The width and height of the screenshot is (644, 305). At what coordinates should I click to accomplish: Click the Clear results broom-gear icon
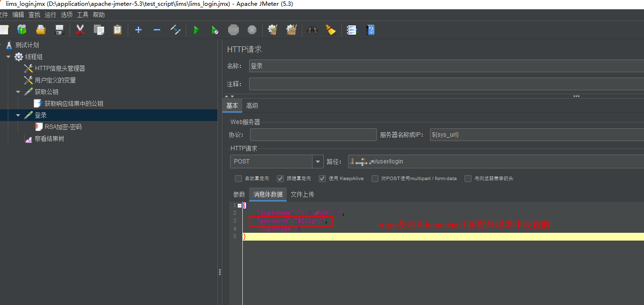tap(273, 30)
